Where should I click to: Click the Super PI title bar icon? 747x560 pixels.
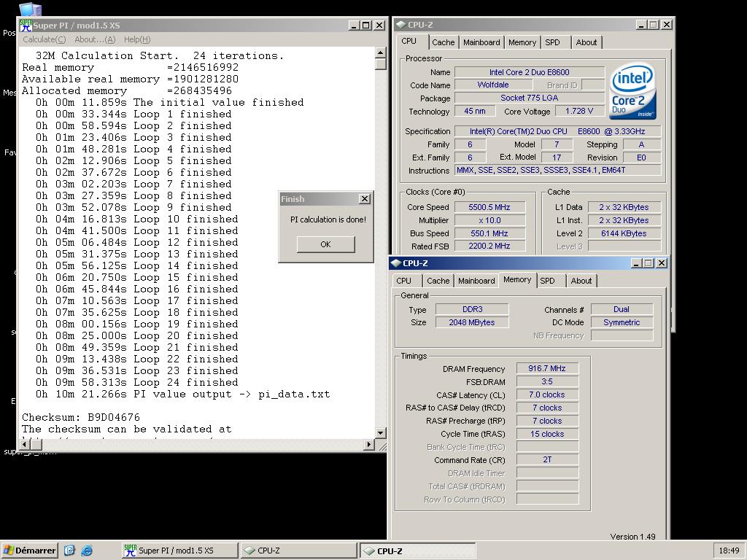click(26, 26)
